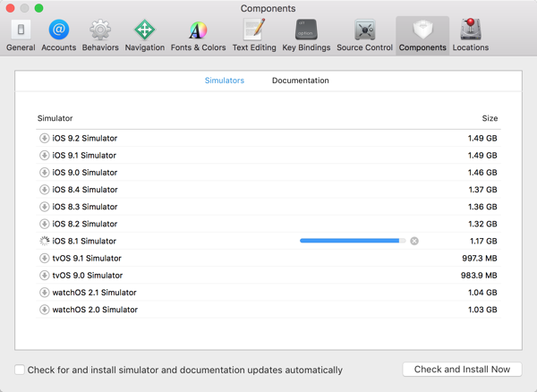This screenshot has height=392, width=537.
Task: Open the Accounts preferences pane
Action: click(58, 36)
